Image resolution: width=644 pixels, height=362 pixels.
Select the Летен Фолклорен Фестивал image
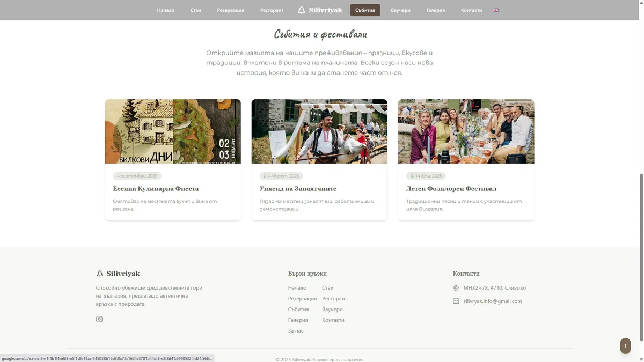point(466,131)
